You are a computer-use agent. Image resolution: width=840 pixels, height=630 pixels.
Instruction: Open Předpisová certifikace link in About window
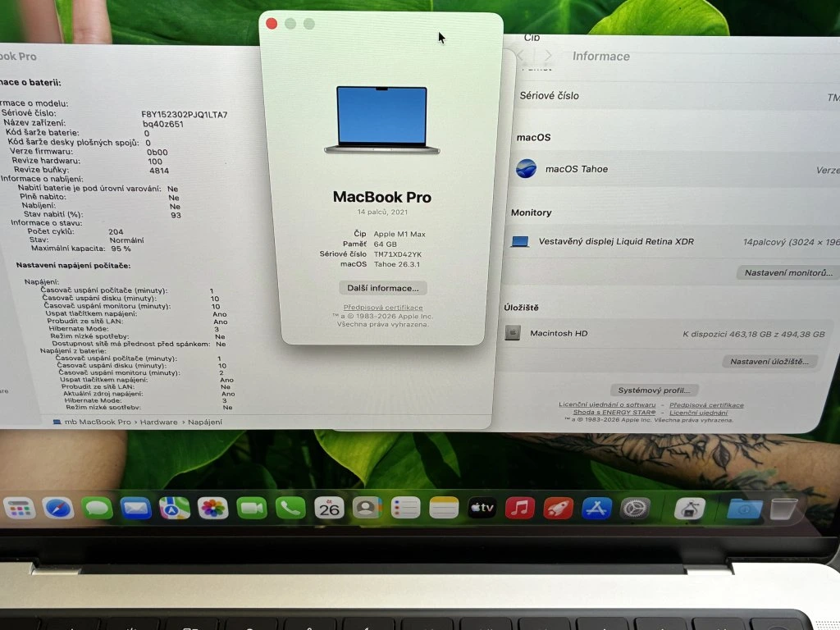(383, 308)
